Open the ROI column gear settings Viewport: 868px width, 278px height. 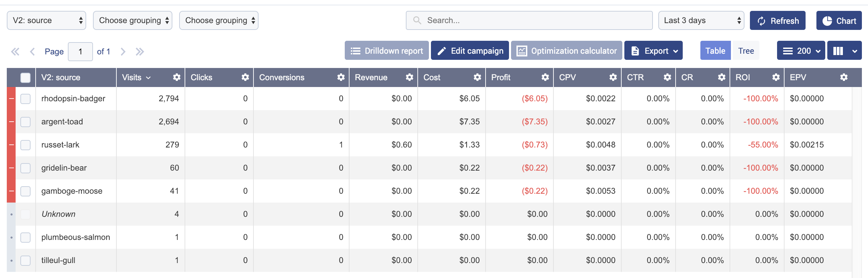point(776,77)
